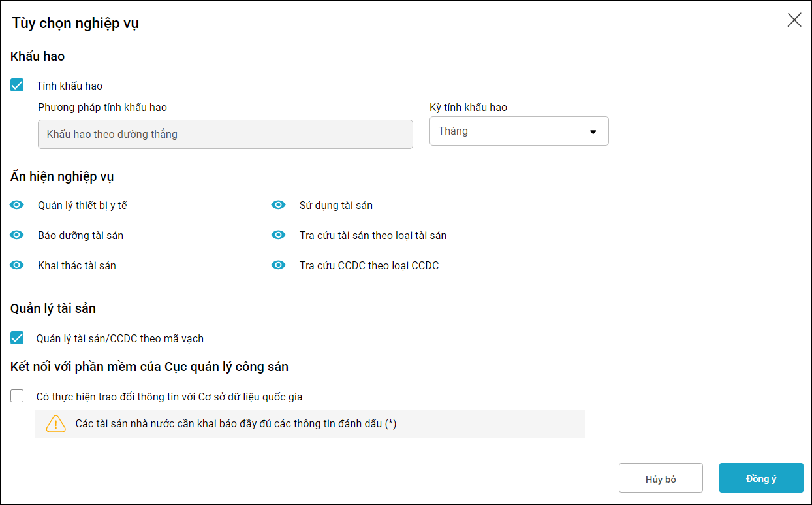Toggle eye for Tra cứu CCDC theo loại CCDC
Image resolution: width=812 pixels, height=505 pixels.
pos(279,265)
